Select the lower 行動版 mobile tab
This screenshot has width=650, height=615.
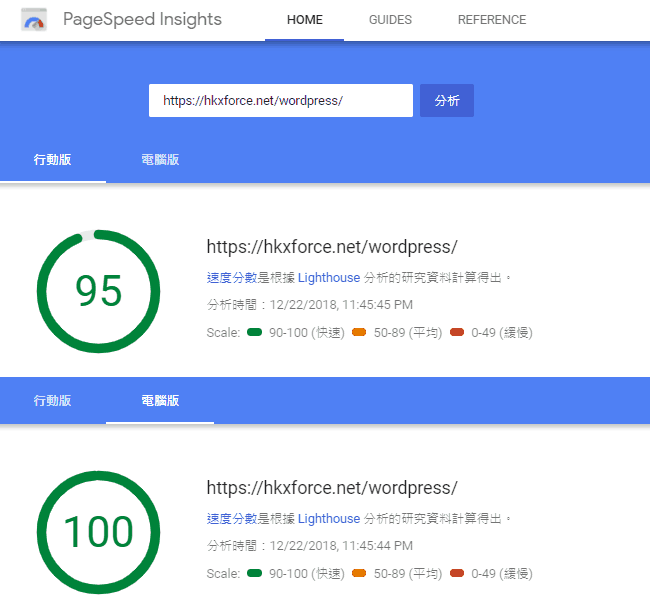pyautogui.click(x=53, y=401)
